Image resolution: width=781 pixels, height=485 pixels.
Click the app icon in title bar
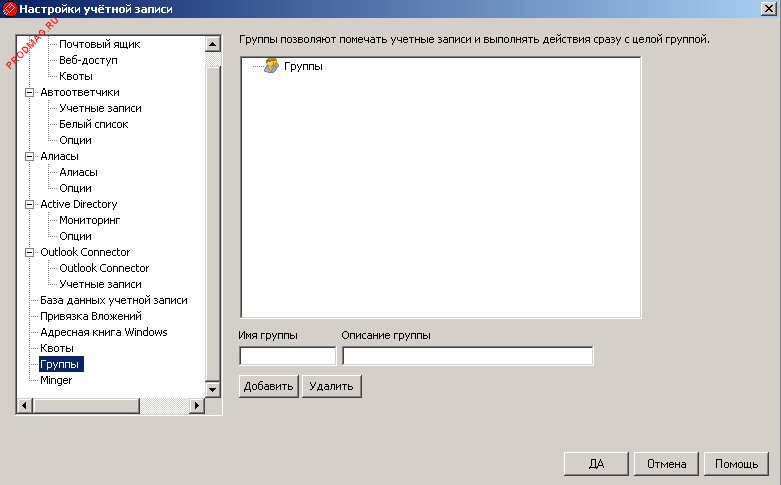tap(10, 9)
